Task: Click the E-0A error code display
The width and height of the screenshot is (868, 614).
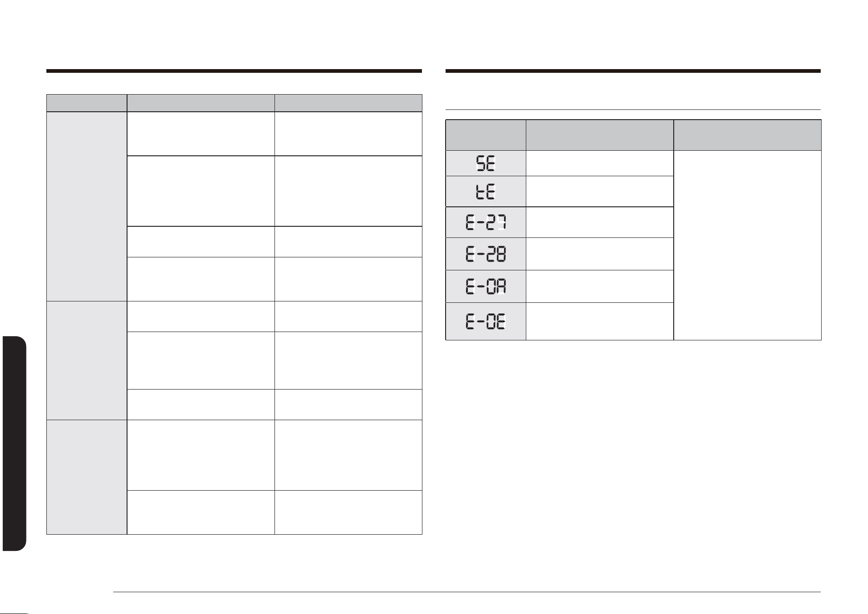Action: tap(485, 287)
